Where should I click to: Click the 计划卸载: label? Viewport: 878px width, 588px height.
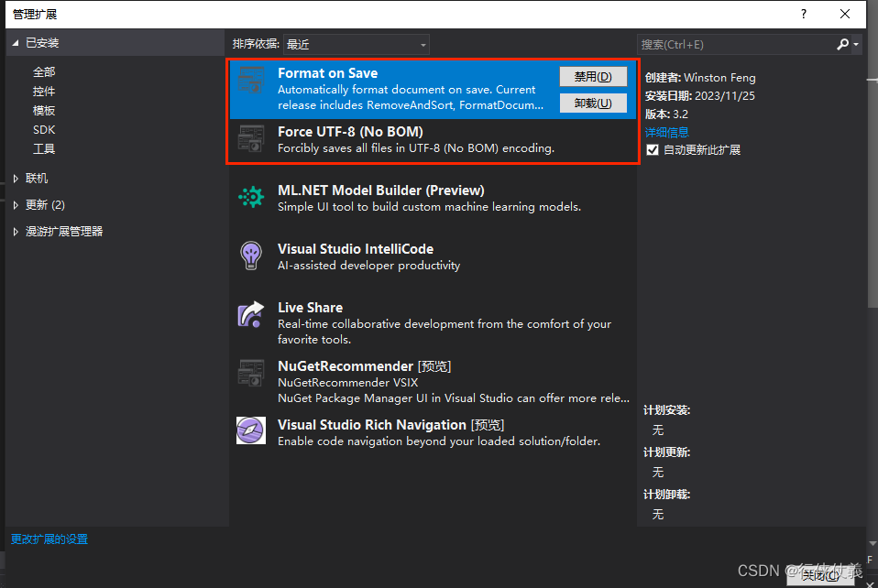[666, 494]
